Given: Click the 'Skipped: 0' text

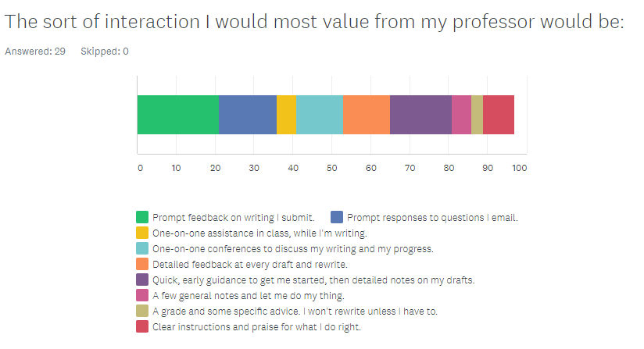Looking at the screenshot, I should tap(105, 52).
